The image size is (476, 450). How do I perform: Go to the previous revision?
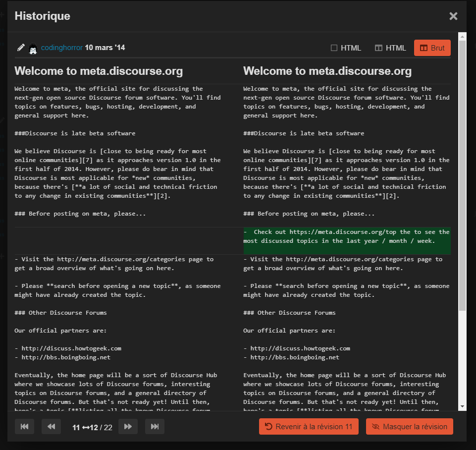pos(52,427)
